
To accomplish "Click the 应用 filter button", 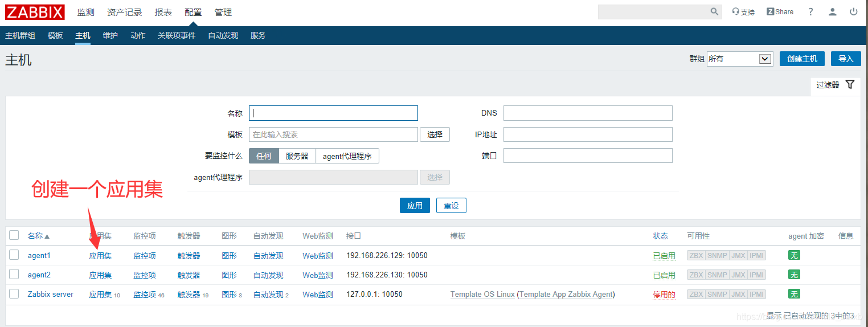I will (415, 206).
